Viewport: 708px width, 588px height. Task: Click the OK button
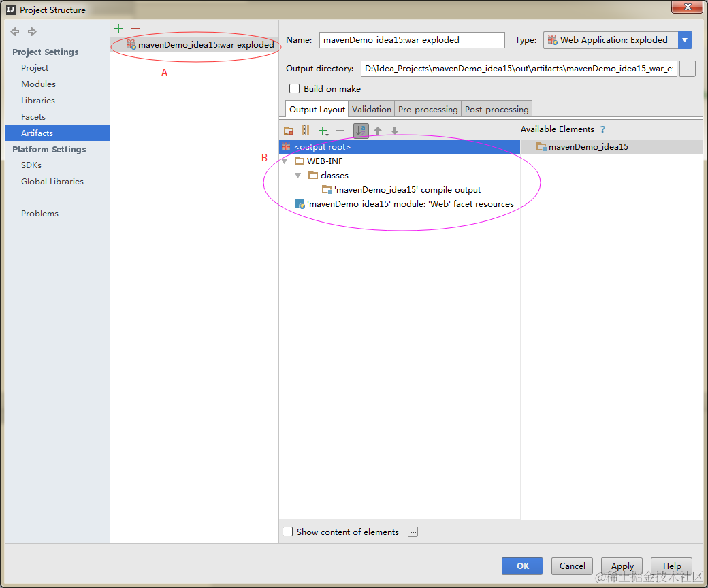(x=522, y=566)
